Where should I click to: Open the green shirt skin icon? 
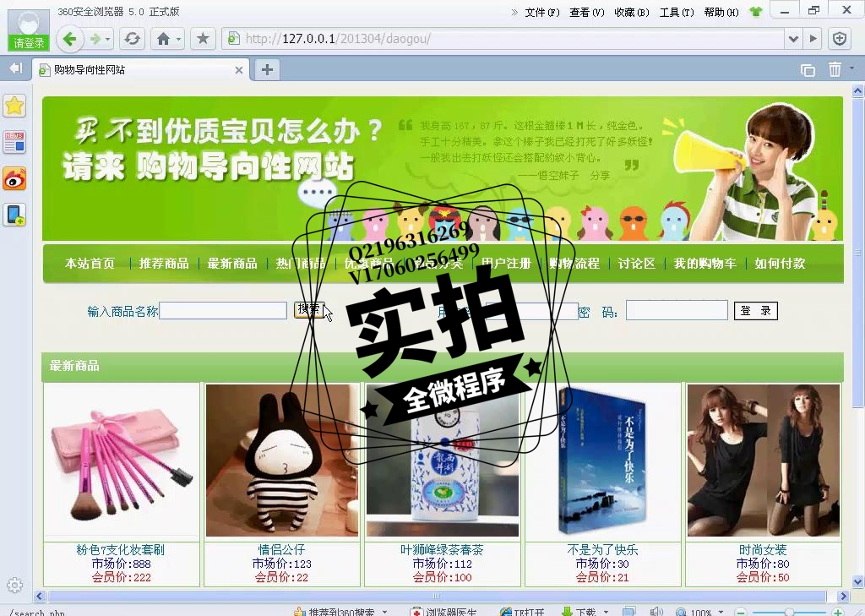756,12
